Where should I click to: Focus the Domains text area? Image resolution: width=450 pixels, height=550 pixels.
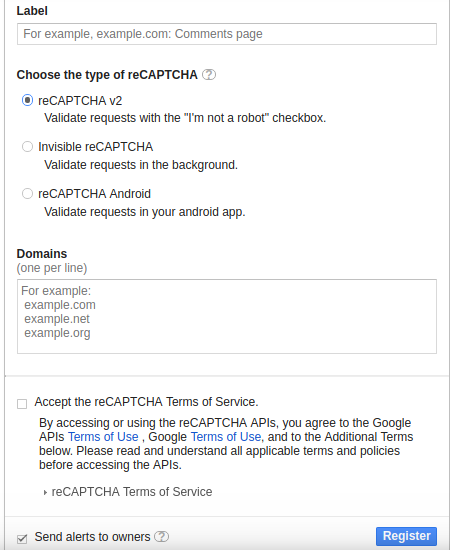click(x=227, y=316)
